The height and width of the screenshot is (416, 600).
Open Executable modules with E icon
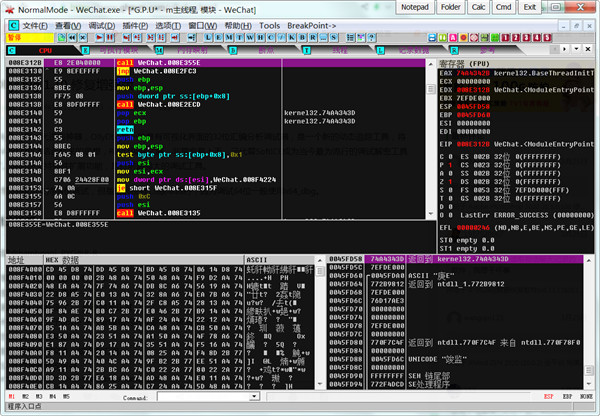[x=218, y=38]
